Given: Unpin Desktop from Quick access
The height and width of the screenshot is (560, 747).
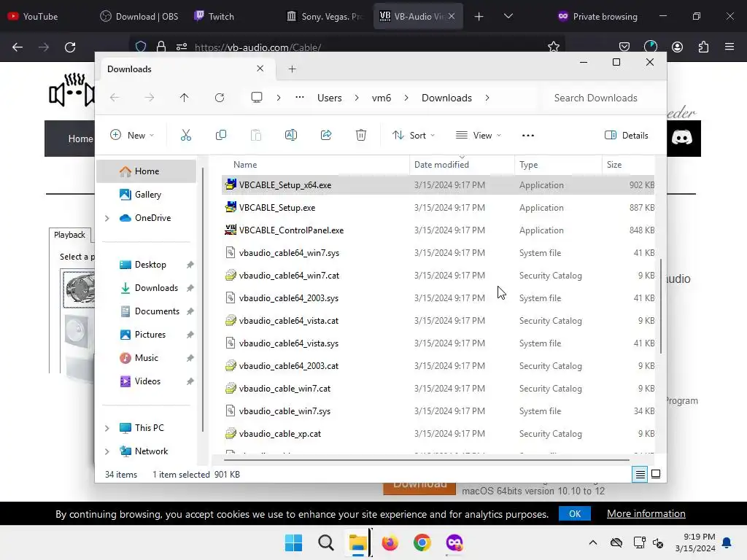Looking at the screenshot, I should click(x=190, y=265).
